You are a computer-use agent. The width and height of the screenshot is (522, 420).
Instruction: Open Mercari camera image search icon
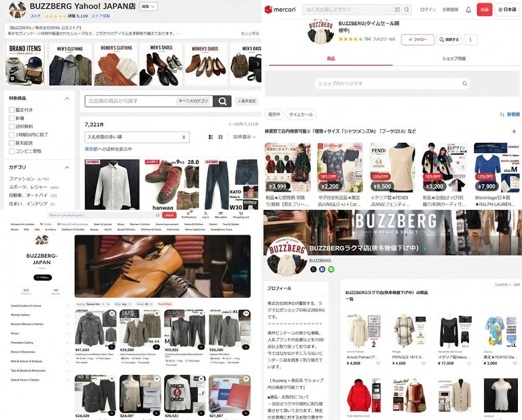[x=397, y=10]
